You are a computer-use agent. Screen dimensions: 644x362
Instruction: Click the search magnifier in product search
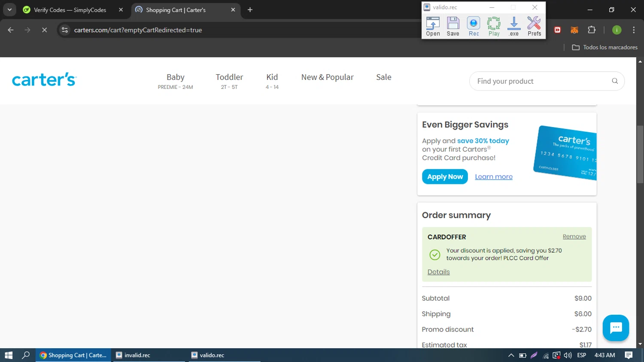[615, 81]
